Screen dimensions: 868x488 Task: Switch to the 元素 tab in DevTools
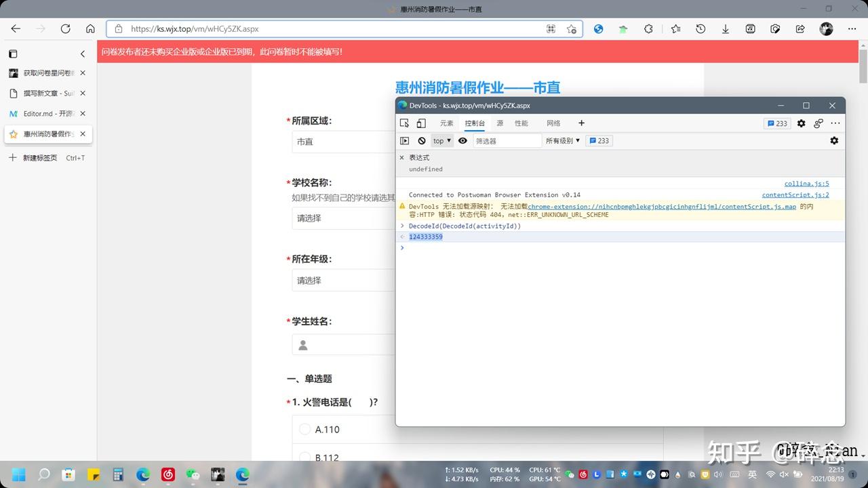446,123
